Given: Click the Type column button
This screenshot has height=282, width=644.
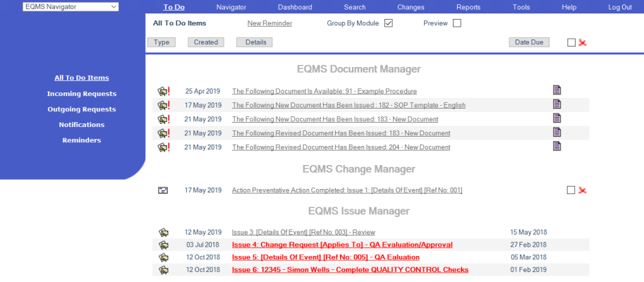Looking at the screenshot, I should (162, 42).
